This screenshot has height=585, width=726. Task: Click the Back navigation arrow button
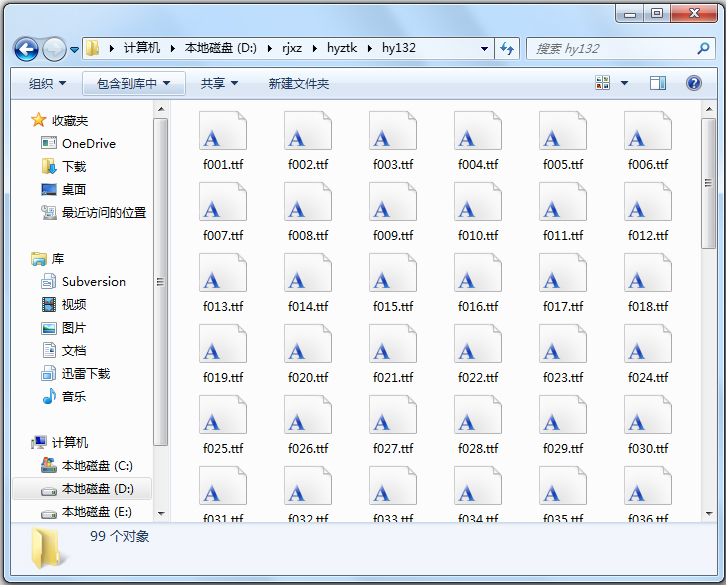[26, 48]
